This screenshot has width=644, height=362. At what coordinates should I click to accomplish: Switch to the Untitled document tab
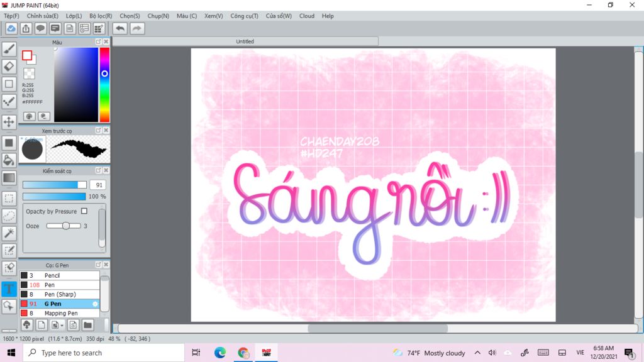click(x=245, y=41)
